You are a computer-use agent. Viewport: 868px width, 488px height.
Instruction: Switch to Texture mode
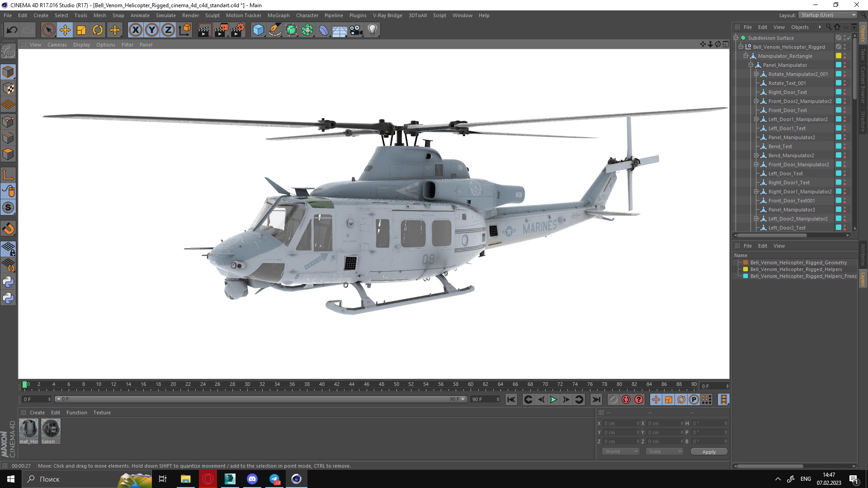8,89
